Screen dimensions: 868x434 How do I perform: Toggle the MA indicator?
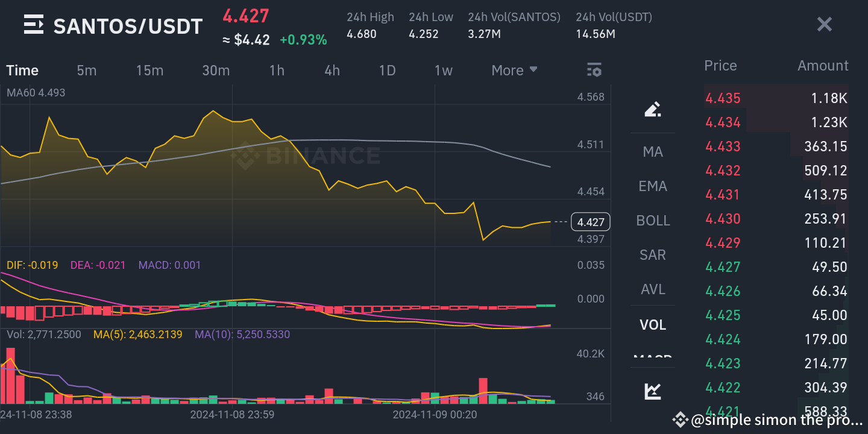[x=653, y=152]
